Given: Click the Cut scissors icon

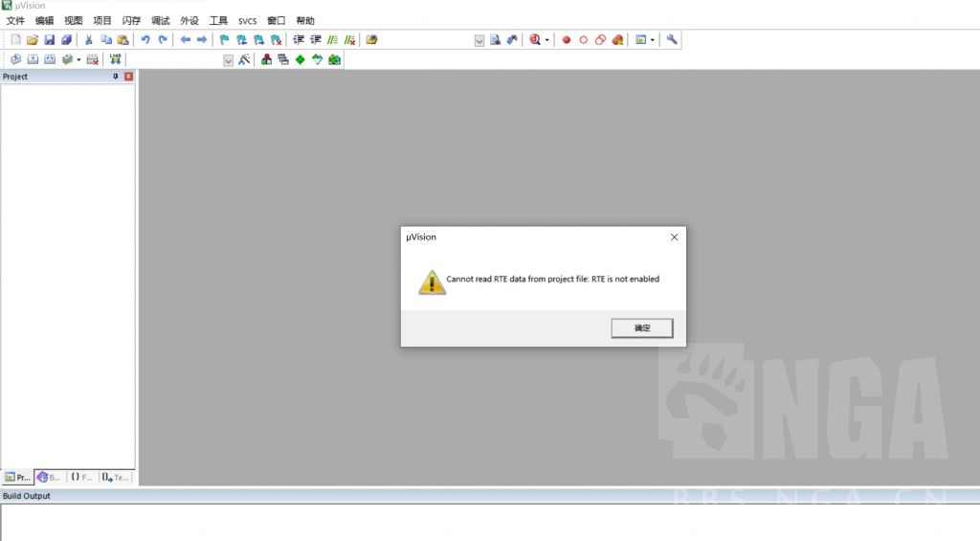Looking at the screenshot, I should [89, 40].
